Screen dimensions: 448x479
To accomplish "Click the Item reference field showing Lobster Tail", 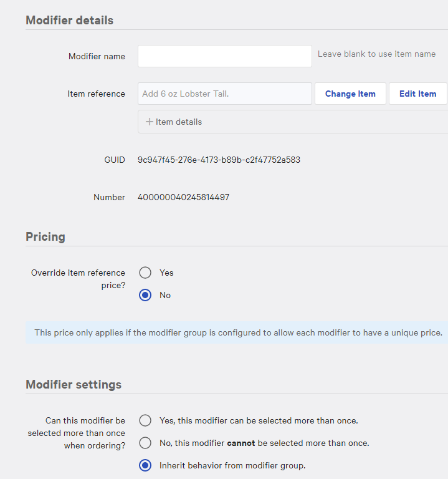I will coord(224,94).
